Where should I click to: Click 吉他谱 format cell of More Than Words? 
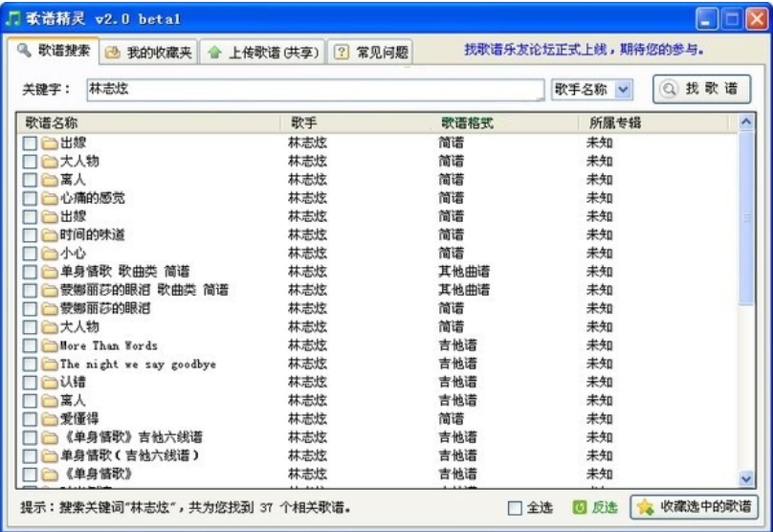click(457, 345)
